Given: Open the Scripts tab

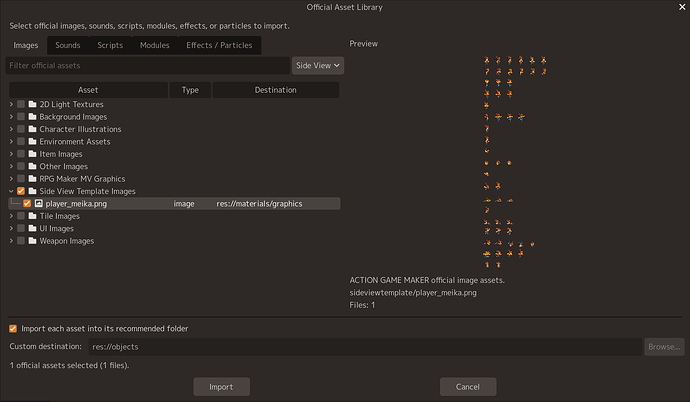Looking at the screenshot, I should [110, 45].
